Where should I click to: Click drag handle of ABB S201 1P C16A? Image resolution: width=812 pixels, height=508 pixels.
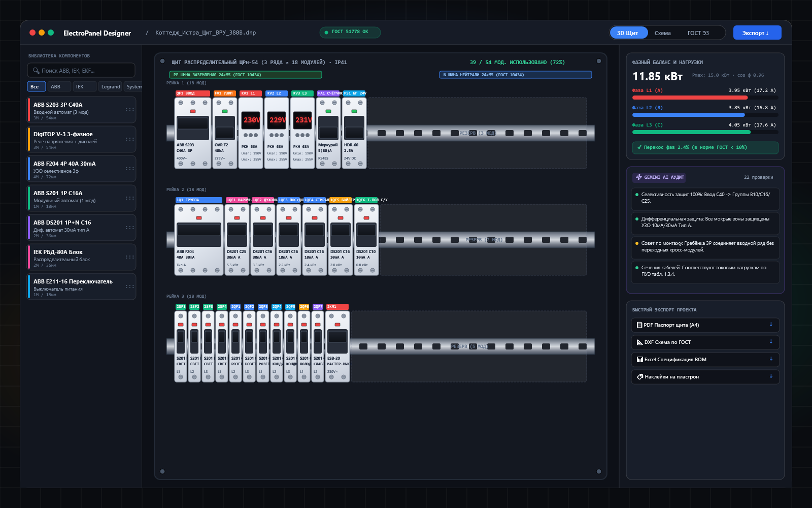tap(130, 198)
